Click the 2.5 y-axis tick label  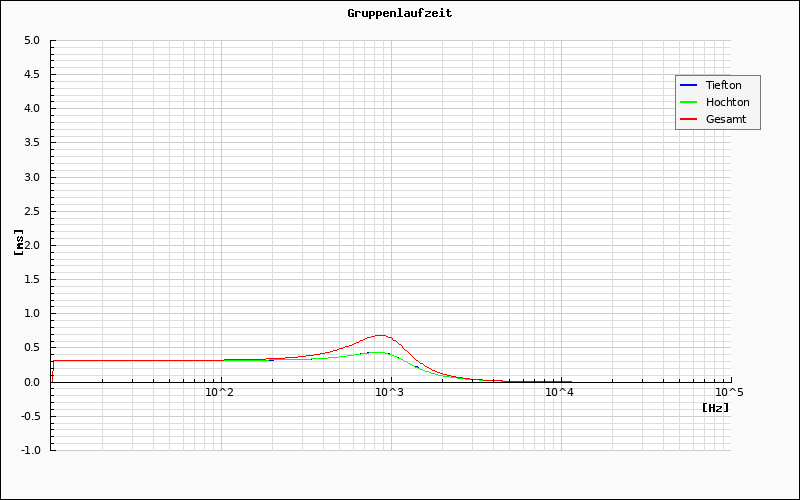coord(31,211)
